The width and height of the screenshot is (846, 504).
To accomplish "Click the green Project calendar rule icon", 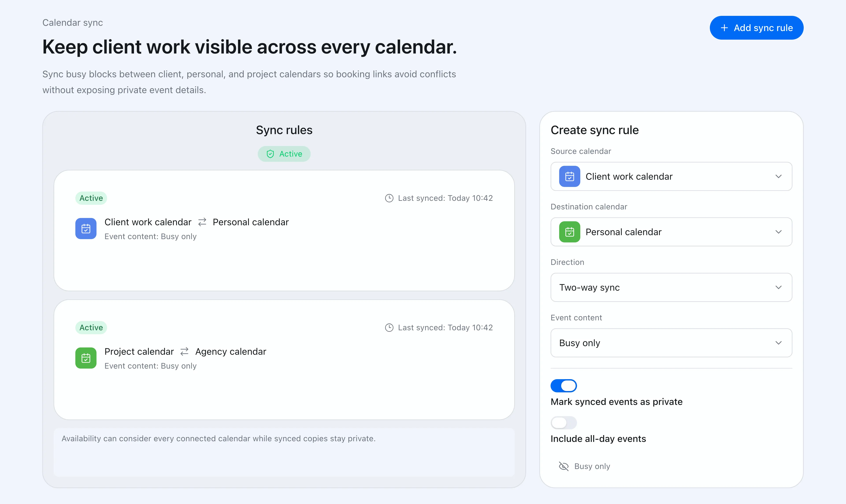I will (x=86, y=358).
